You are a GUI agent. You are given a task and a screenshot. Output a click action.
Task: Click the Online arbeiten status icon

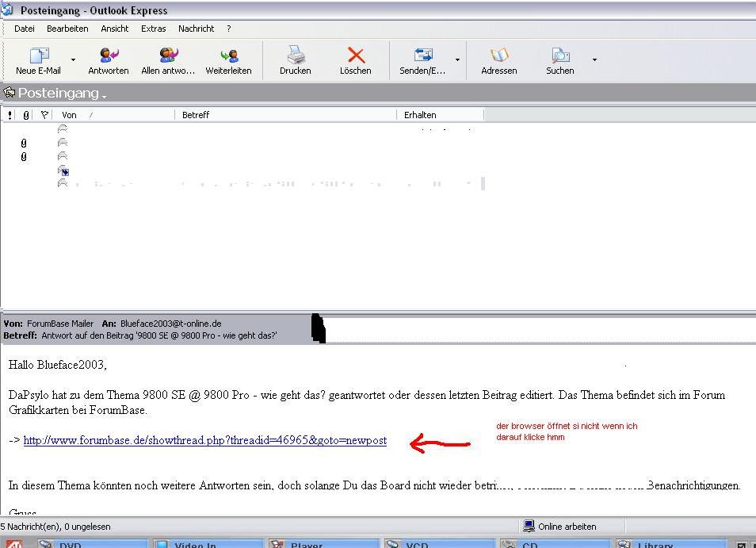[x=529, y=526]
